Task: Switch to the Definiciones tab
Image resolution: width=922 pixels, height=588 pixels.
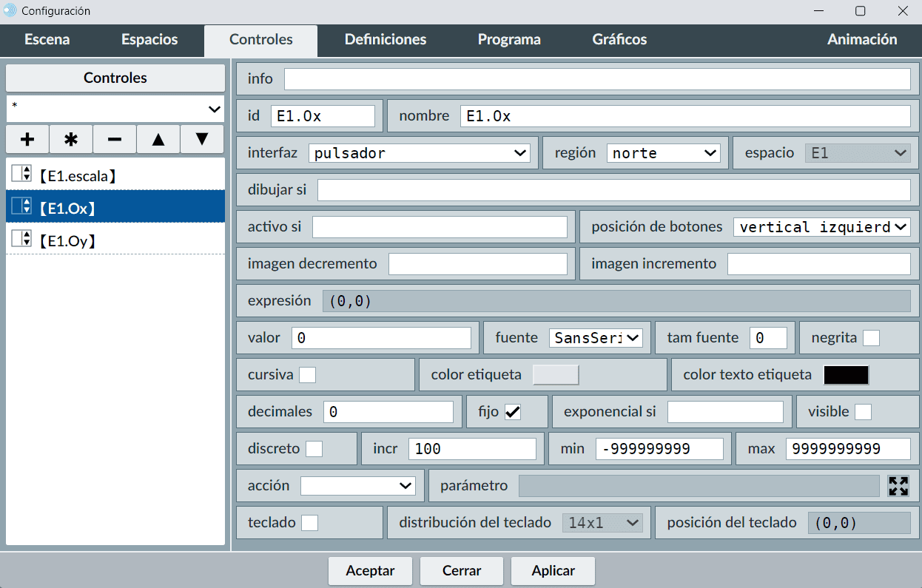Action: (385, 40)
